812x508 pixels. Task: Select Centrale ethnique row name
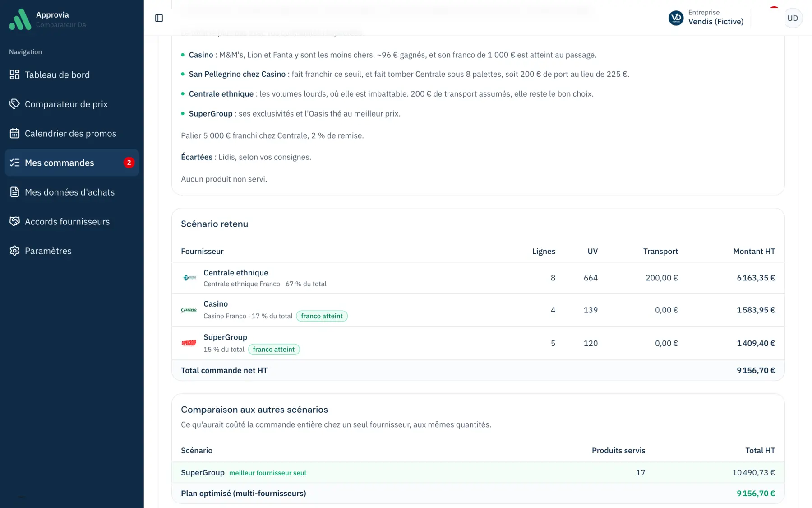[x=235, y=273]
